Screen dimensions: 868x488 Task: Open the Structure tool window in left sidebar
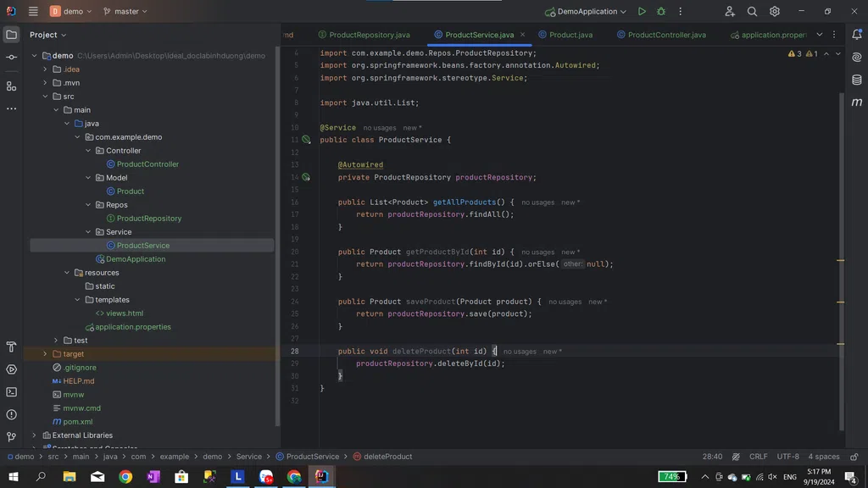11,86
